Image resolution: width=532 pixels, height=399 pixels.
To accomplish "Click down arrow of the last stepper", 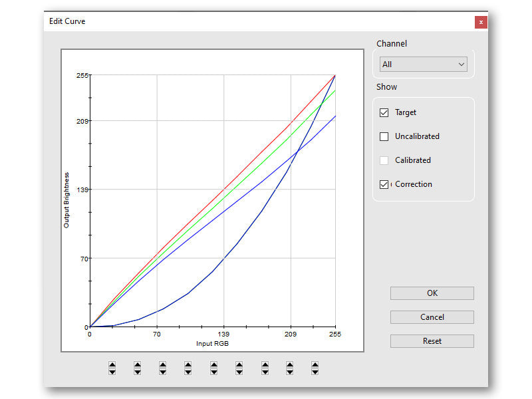I will (x=315, y=372).
